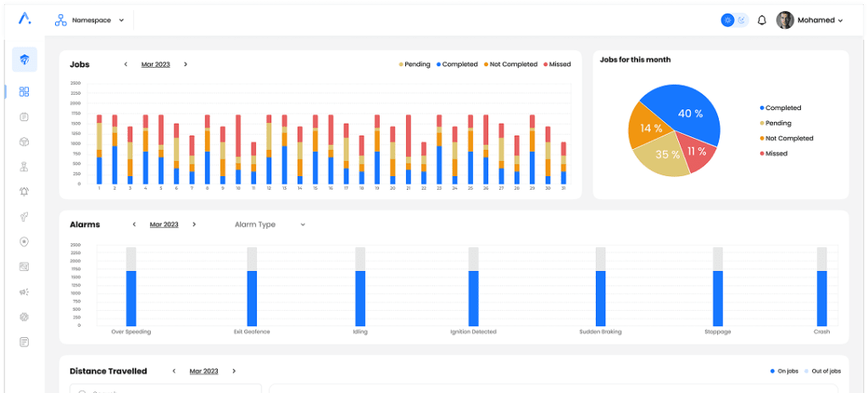Click the notification bell in top bar
This screenshot has width=868, height=393.
tap(762, 20)
